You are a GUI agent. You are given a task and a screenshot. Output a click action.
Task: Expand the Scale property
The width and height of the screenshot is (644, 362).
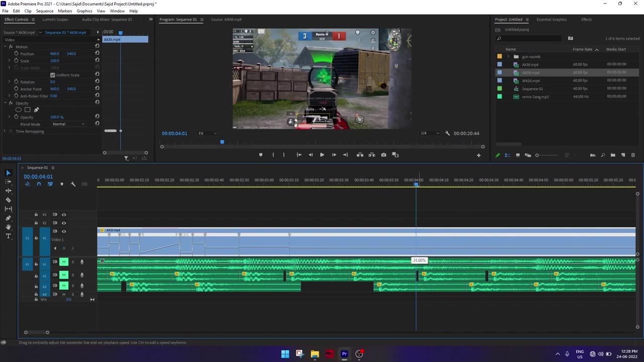9,60
